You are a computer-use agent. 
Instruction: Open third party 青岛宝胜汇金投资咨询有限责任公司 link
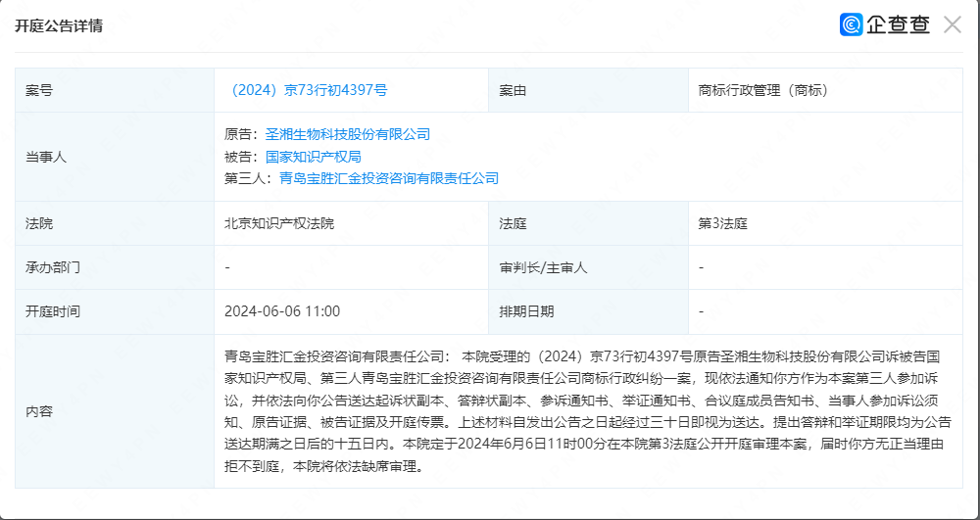(x=389, y=179)
